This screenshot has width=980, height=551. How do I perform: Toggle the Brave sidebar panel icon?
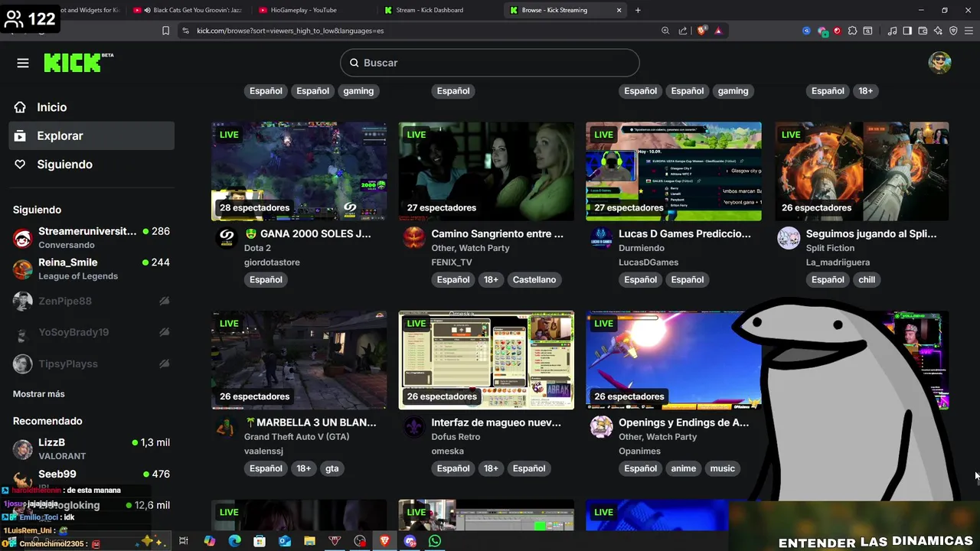tap(907, 31)
